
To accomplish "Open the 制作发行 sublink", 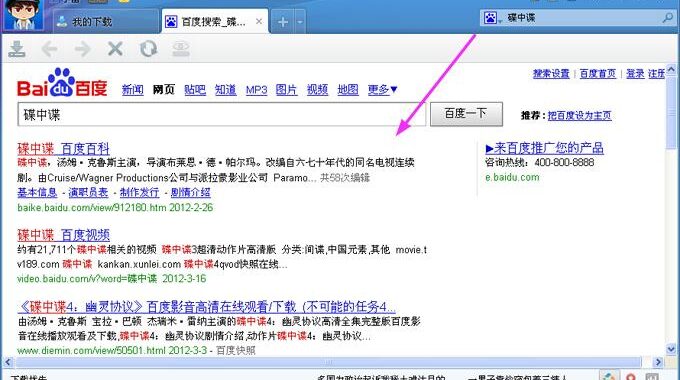I will 139,192.
